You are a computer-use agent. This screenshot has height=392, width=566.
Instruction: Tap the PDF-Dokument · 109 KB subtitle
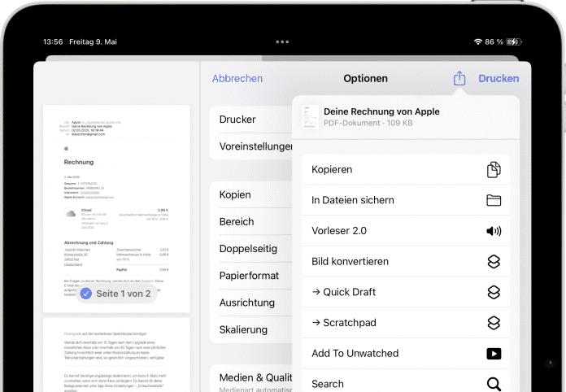pos(368,123)
